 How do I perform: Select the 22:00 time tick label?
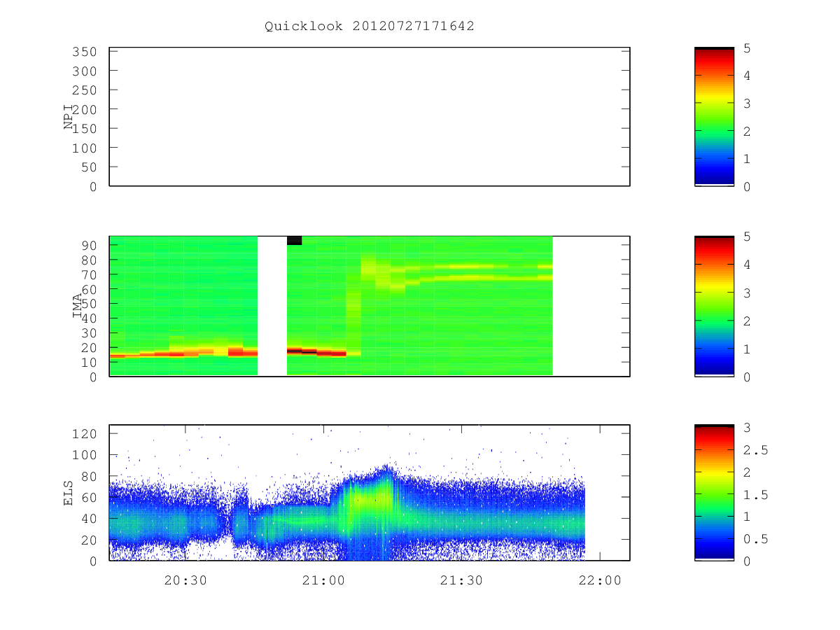[x=601, y=580]
